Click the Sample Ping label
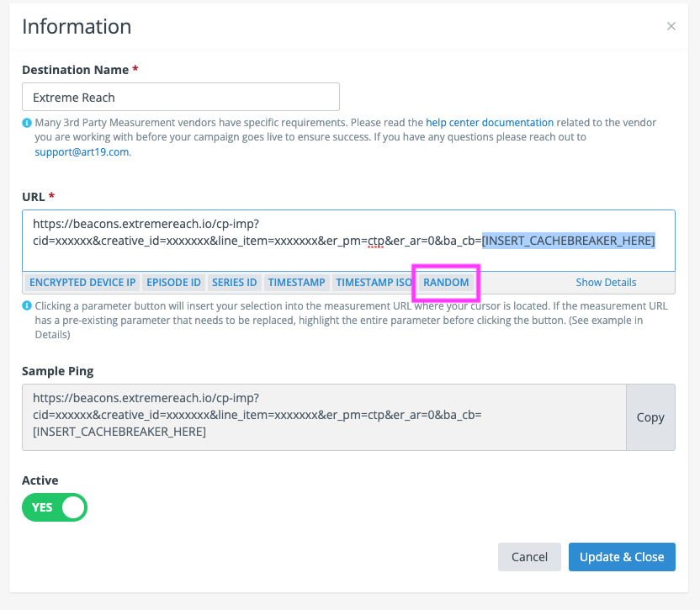 57,371
